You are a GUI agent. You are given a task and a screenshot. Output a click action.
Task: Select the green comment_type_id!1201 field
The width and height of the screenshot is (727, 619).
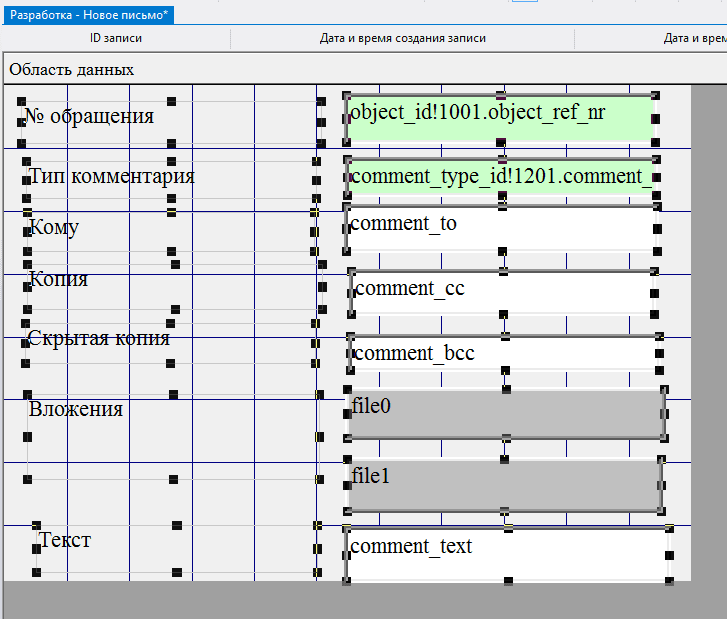click(500, 178)
